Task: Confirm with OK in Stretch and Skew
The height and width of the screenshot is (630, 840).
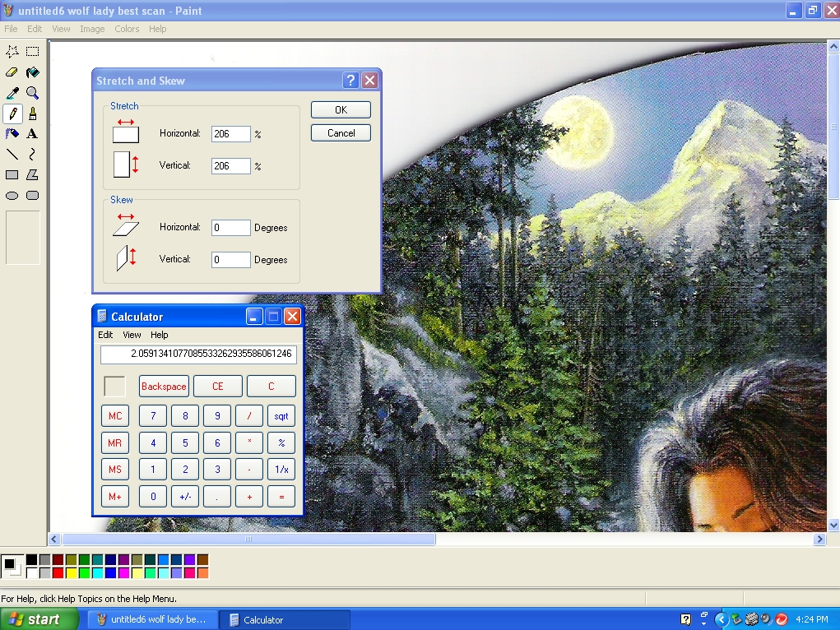Action: 341,110
